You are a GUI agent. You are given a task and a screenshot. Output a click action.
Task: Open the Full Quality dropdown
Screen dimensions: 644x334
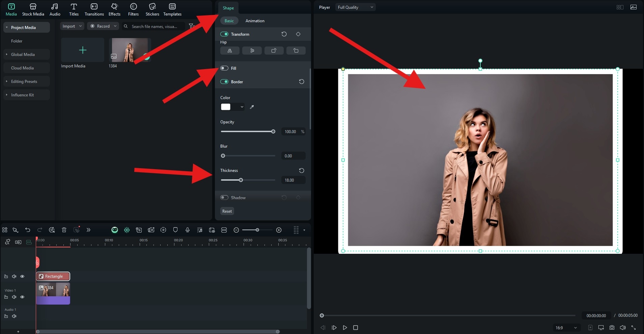pos(355,7)
